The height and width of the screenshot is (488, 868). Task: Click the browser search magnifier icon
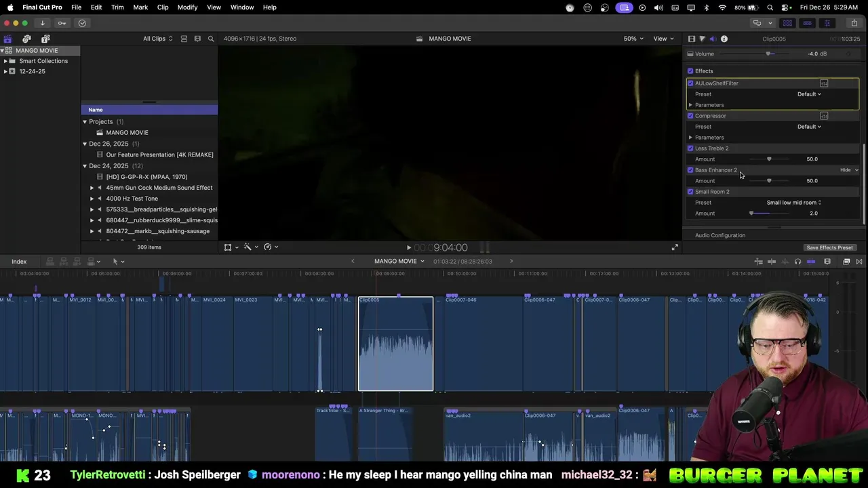[211, 39]
